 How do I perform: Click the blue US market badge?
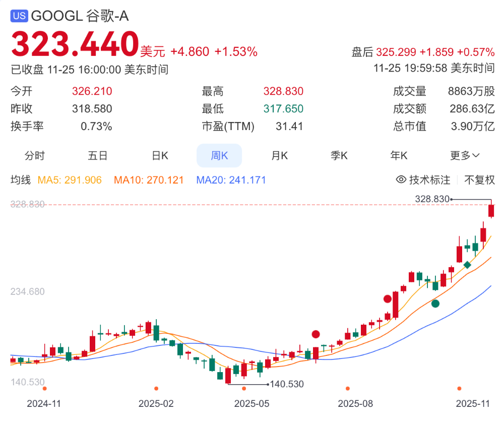[x=19, y=16]
